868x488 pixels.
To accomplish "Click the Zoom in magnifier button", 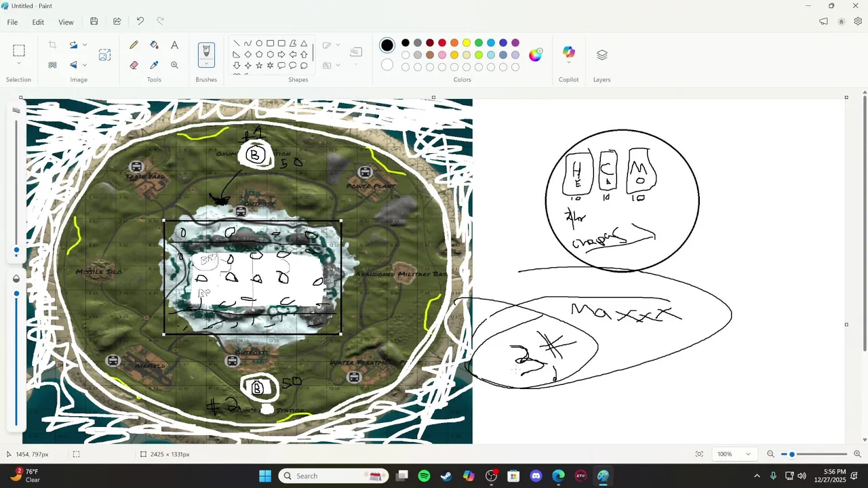I will [857, 454].
